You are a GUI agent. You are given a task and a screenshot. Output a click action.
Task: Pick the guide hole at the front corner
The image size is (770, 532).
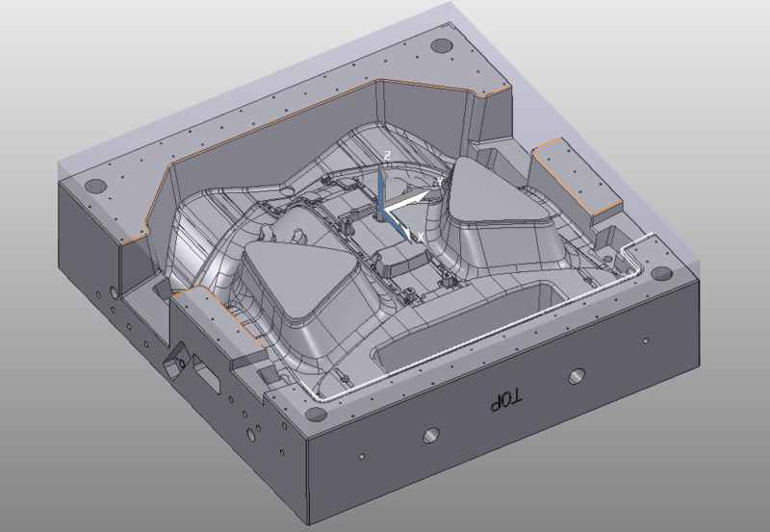316,415
